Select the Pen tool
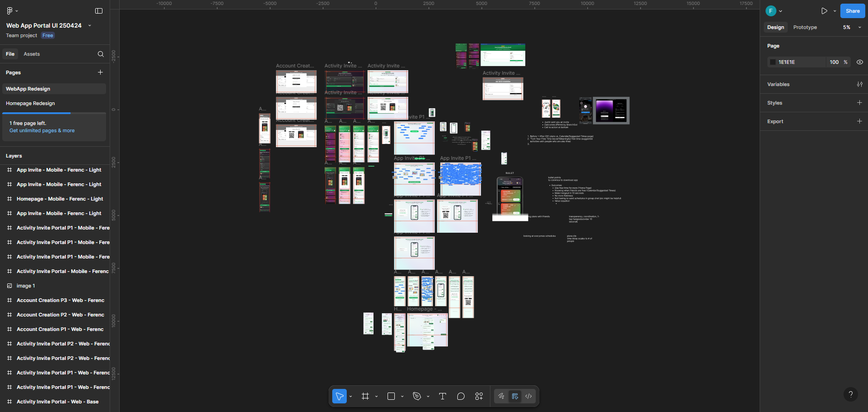868x412 pixels. [417, 396]
